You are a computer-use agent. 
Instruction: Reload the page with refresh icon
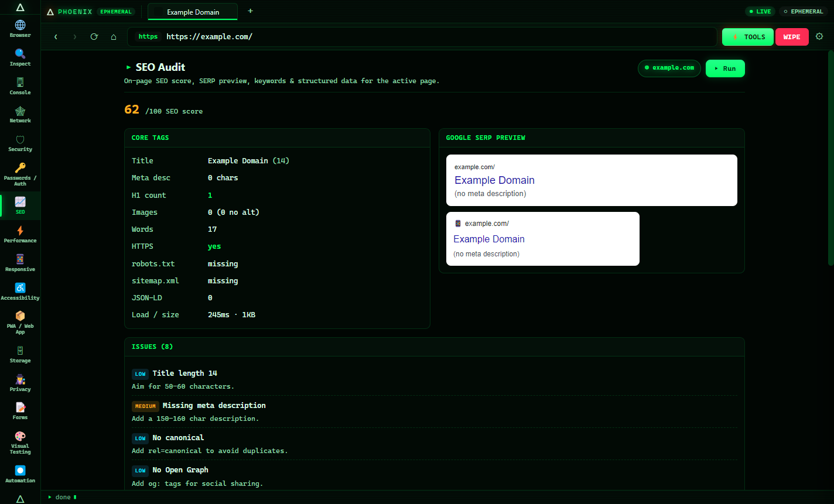[x=94, y=37]
